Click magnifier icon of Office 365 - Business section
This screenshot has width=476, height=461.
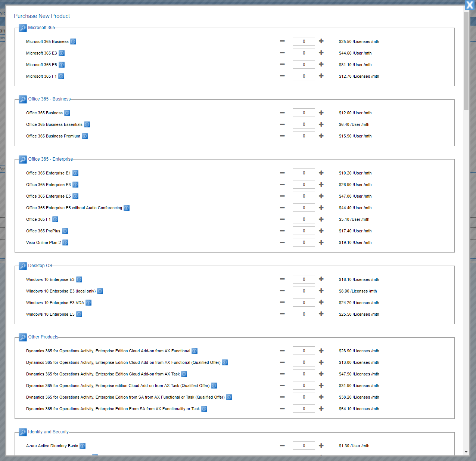click(23, 99)
